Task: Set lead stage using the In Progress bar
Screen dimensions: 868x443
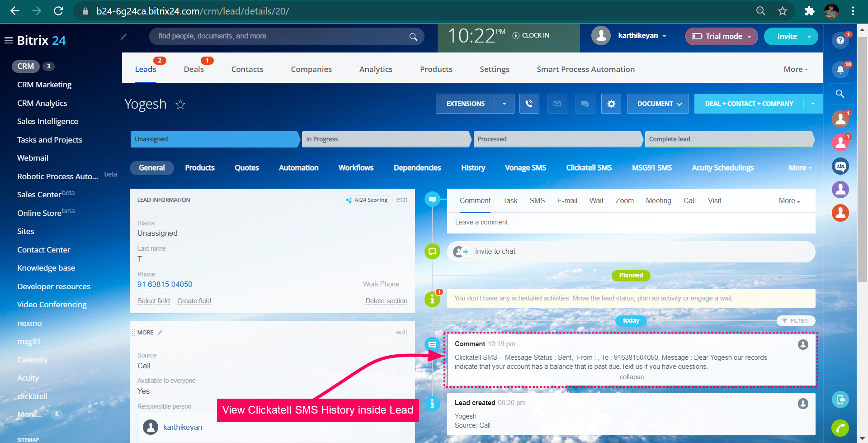Action: point(386,139)
